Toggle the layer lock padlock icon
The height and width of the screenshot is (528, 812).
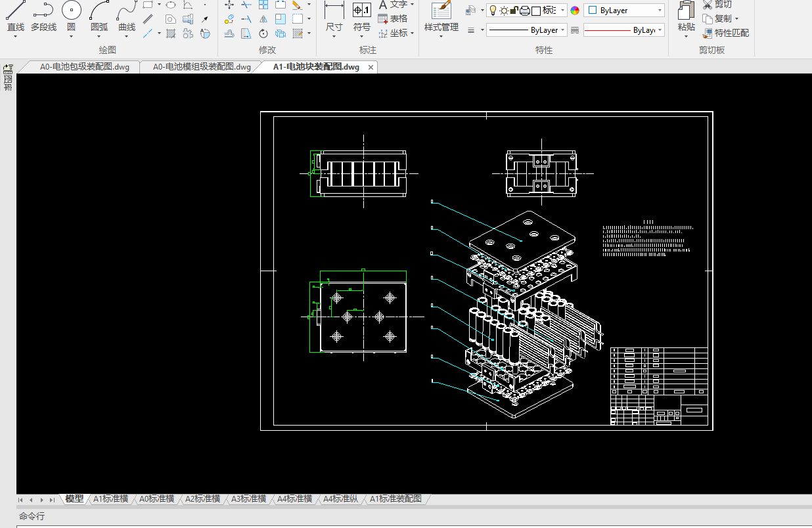coord(514,11)
